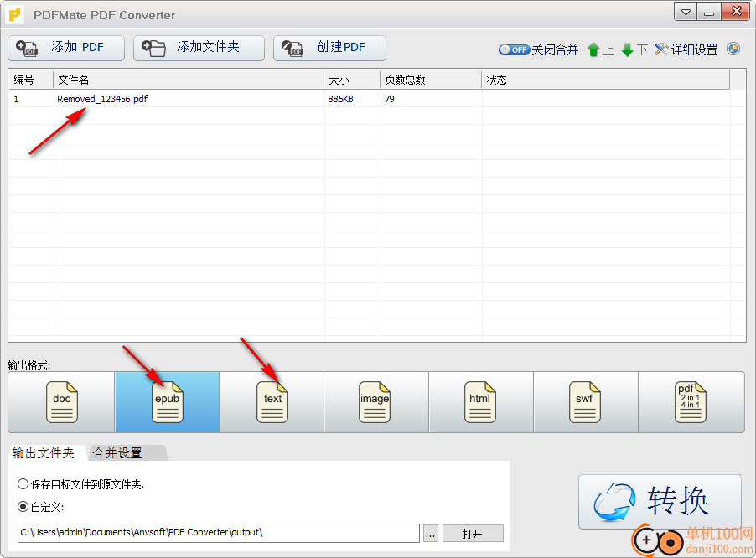Switch to the Output Folder (输出文件夹) tab

pyautogui.click(x=44, y=453)
